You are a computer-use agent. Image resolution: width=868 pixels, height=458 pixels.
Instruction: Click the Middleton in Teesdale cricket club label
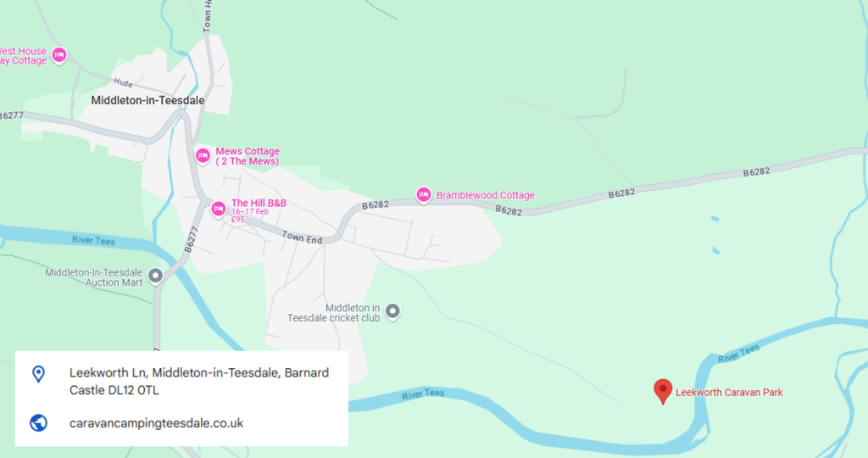coord(333,313)
